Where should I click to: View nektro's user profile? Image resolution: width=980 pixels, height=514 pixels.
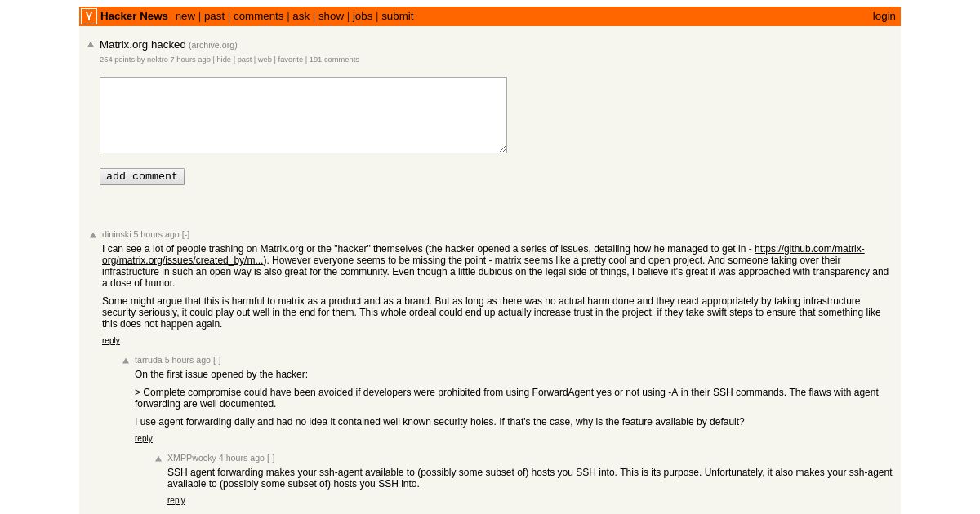pyautogui.click(x=158, y=60)
